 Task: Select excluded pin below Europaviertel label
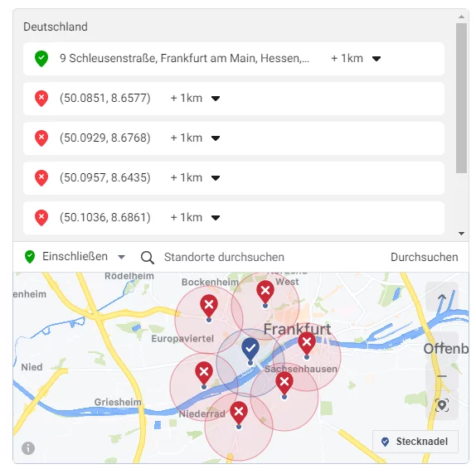pyautogui.click(x=204, y=374)
